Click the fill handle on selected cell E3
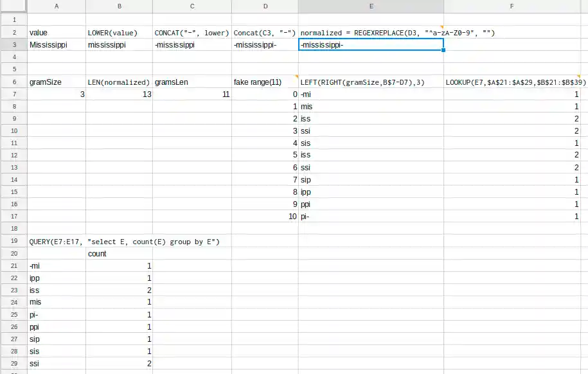This screenshot has height=374, width=588. [x=443, y=51]
